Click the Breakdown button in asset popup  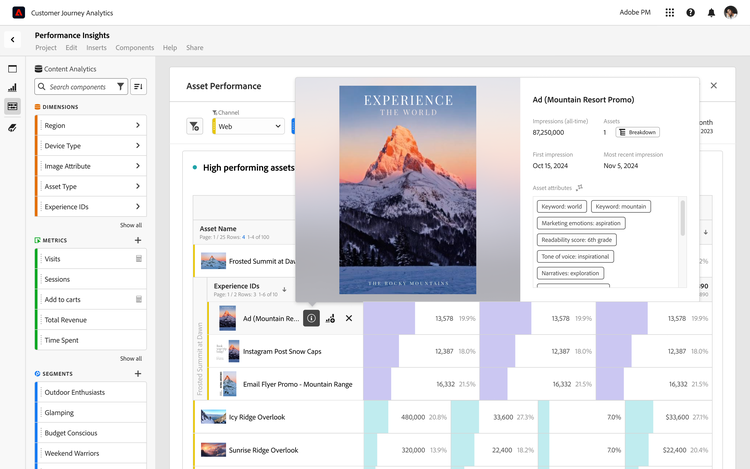click(x=637, y=132)
